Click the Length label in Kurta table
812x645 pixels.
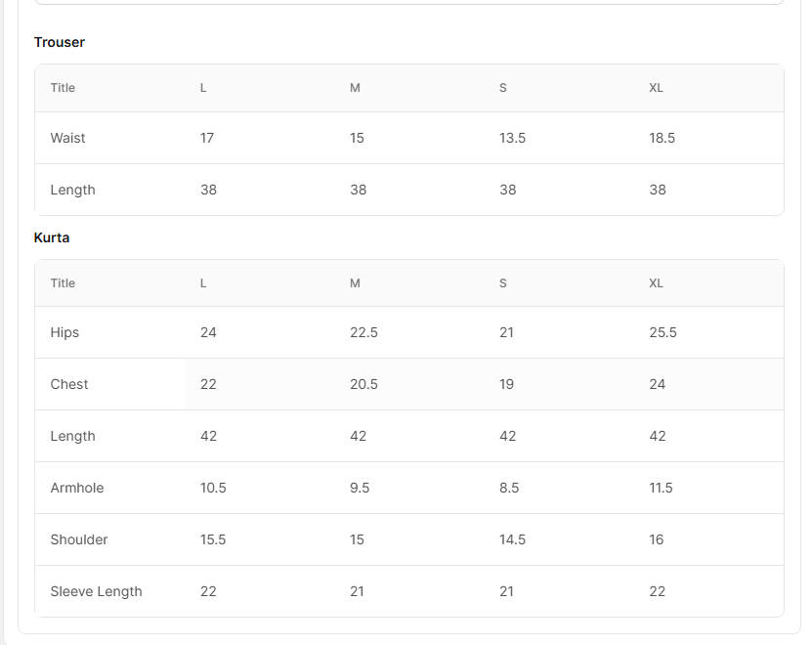[73, 436]
